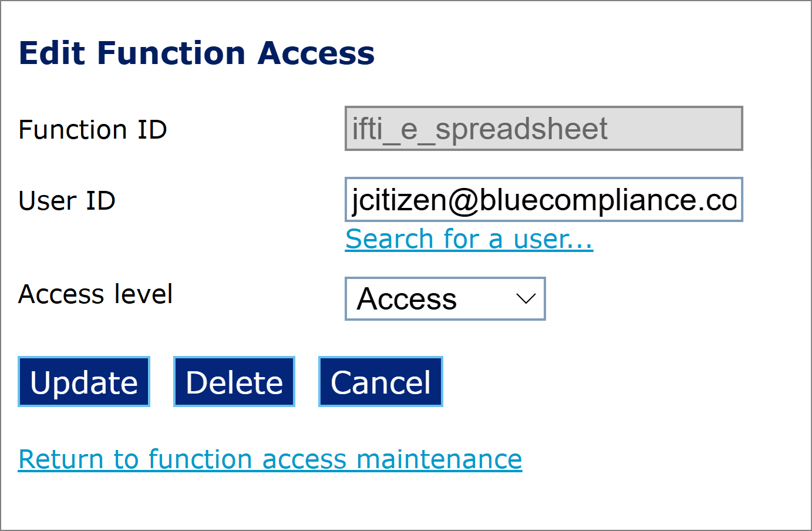Click the 'Edit Function Access' heading
Viewport: 812px width, 531px height.
pyautogui.click(x=197, y=53)
